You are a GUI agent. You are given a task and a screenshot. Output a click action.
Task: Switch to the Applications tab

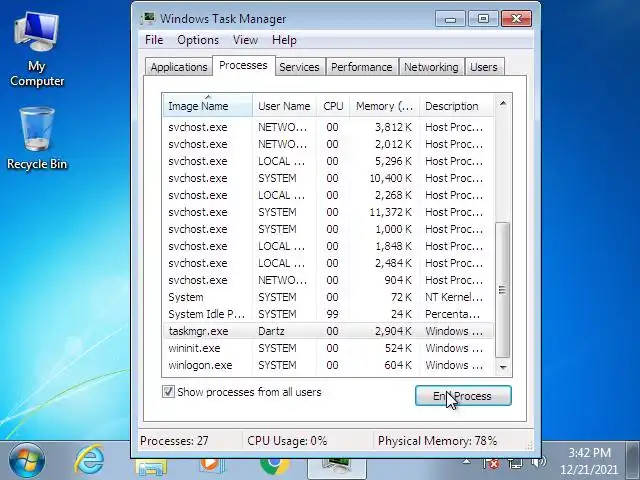179,67
